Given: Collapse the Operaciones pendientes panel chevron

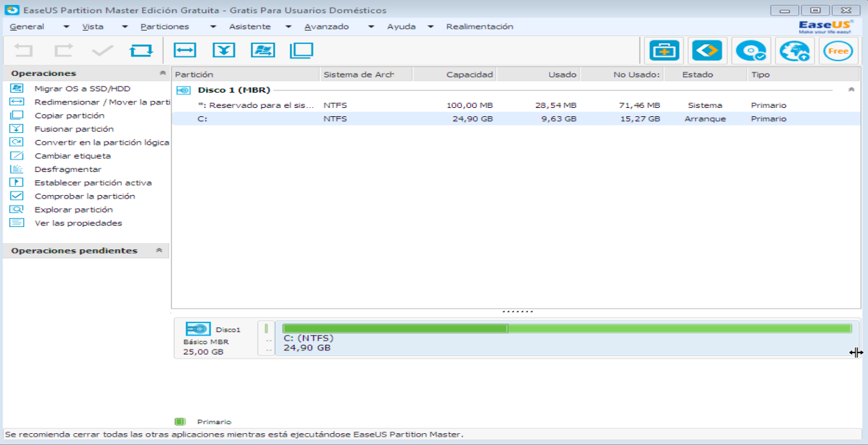Looking at the screenshot, I should [159, 251].
